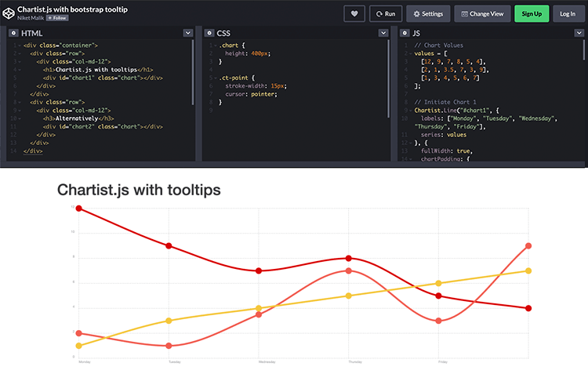Expand the HTML panel dropdown arrow
Viewport: 588px width, 392px height.
pos(188,33)
